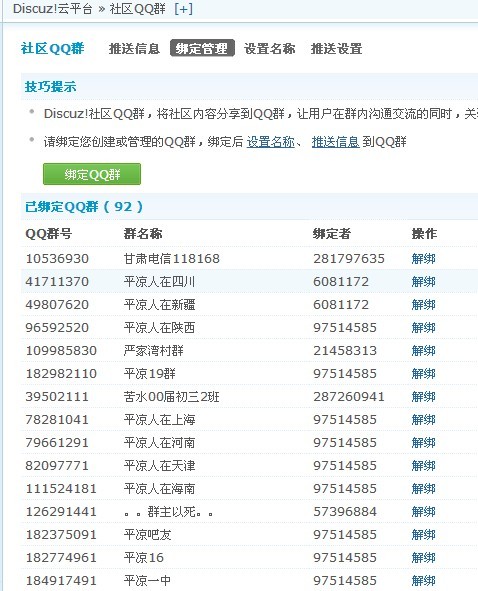Follow the 设置名称 link in tips
478x591 pixels.
click(x=270, y=142)
